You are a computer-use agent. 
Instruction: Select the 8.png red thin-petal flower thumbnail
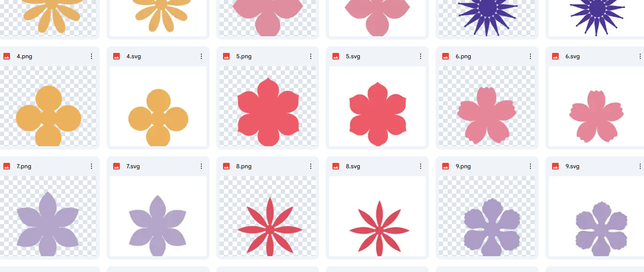[268, 216]
